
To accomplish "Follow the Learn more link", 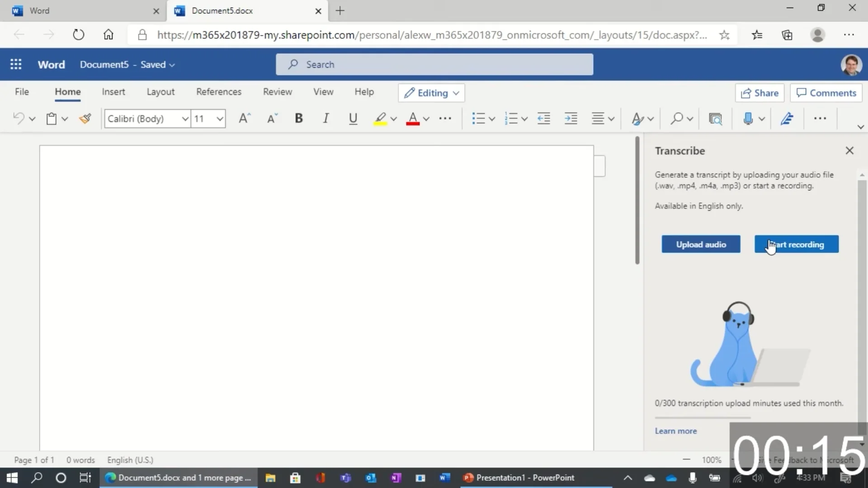I will [x=676, y=431].
